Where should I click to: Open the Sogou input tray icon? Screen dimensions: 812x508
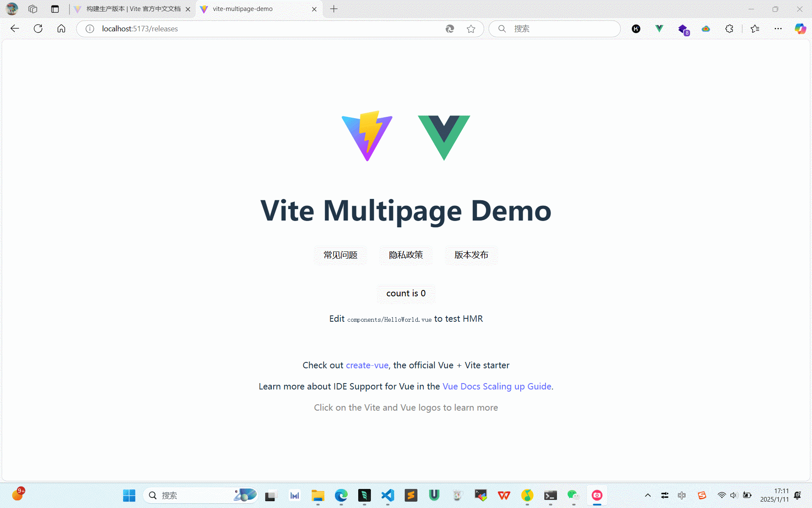coord(702,495)
